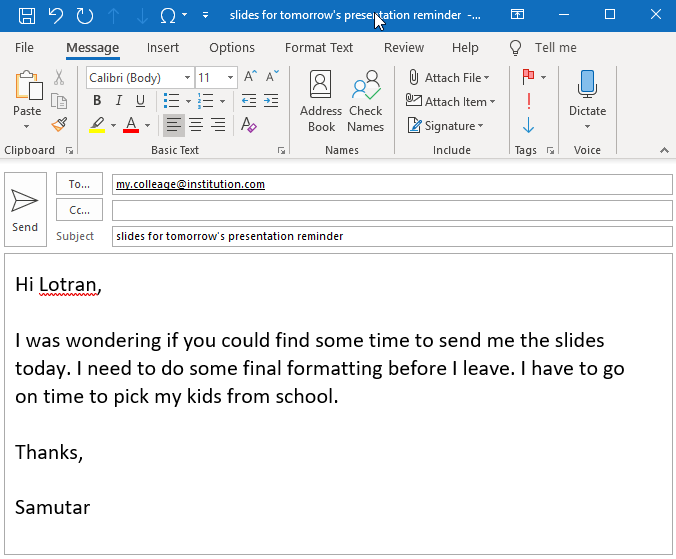Screen dimensions: 676x559
Task: Open the font name dropdown
Action: 187,78
